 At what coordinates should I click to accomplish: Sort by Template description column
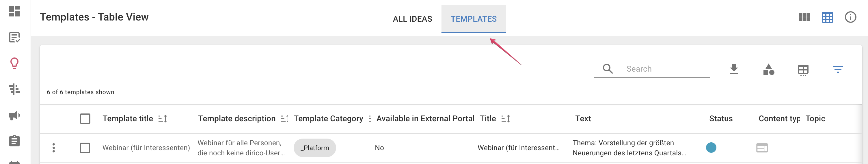(x=284, y=119)
